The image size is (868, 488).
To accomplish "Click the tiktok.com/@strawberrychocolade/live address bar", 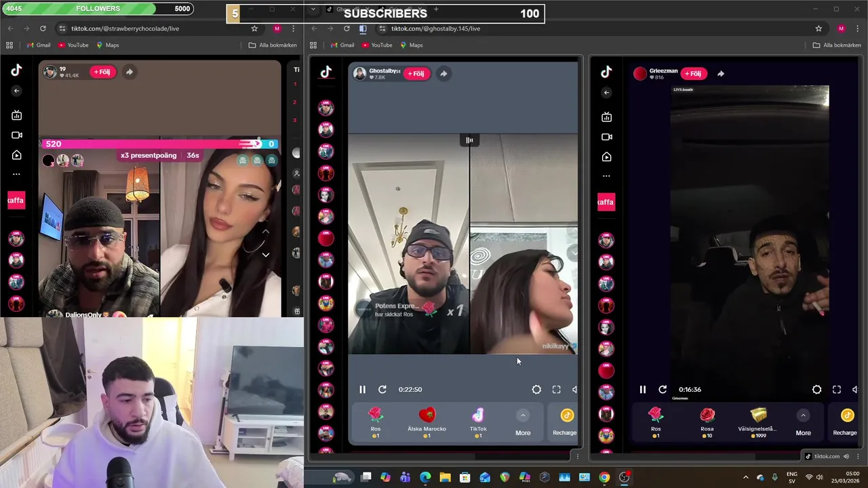I will 153,28.
